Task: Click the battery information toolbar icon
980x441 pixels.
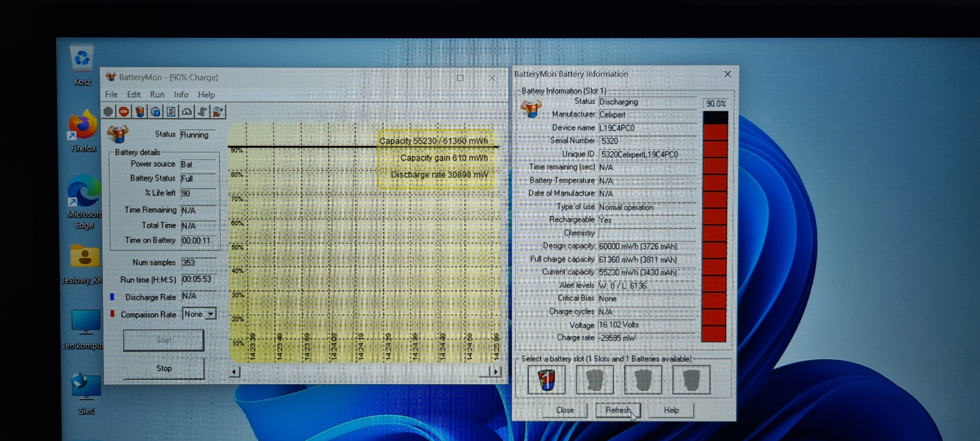Action: point(139,112)
